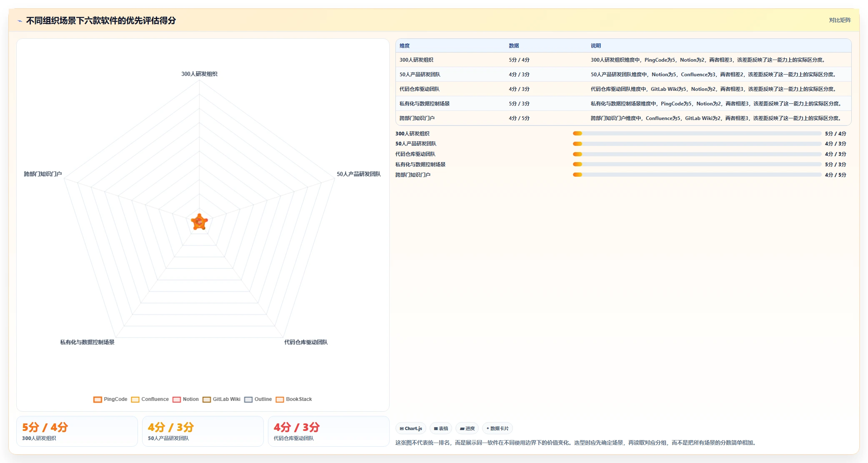Click the 300人研发组织 radar axis label
The width and height of the screenshot is (868, 463).
click(199, 74)
